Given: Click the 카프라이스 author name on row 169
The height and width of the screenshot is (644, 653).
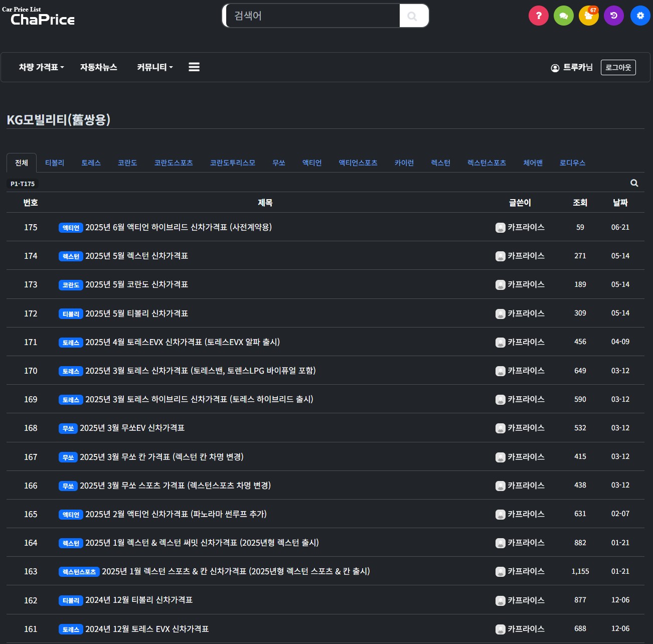Looking at the screenshot, I should (x=526, y=399).
